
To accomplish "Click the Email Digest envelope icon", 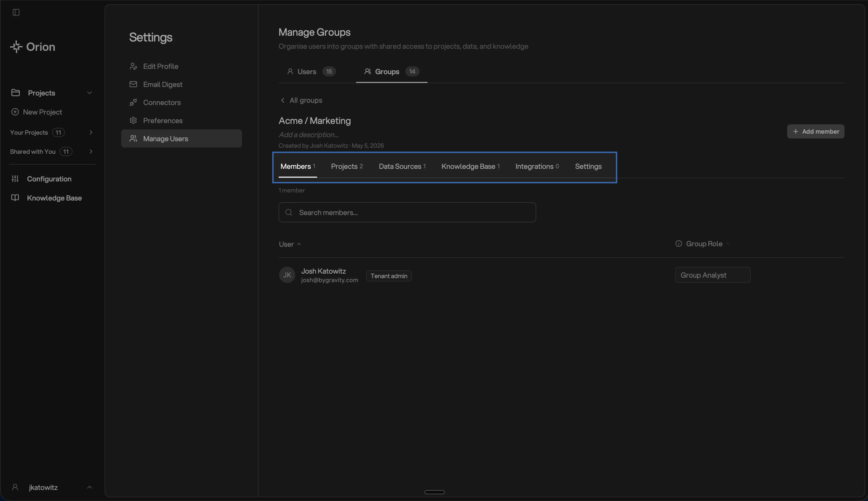I will [133, 84].
